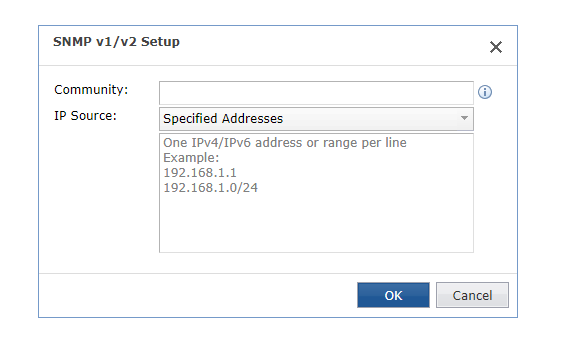Image resolution: width=588 pixels, height=361 pixels.
Task: Confirm with the OK button
Action: coord(393,295)
